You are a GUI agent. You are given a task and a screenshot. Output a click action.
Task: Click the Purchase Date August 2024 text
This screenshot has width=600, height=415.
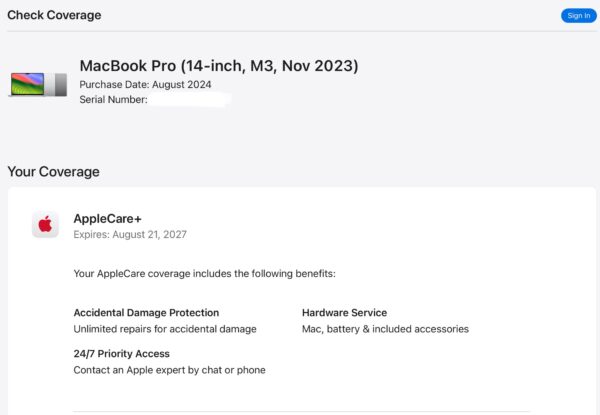145,85
